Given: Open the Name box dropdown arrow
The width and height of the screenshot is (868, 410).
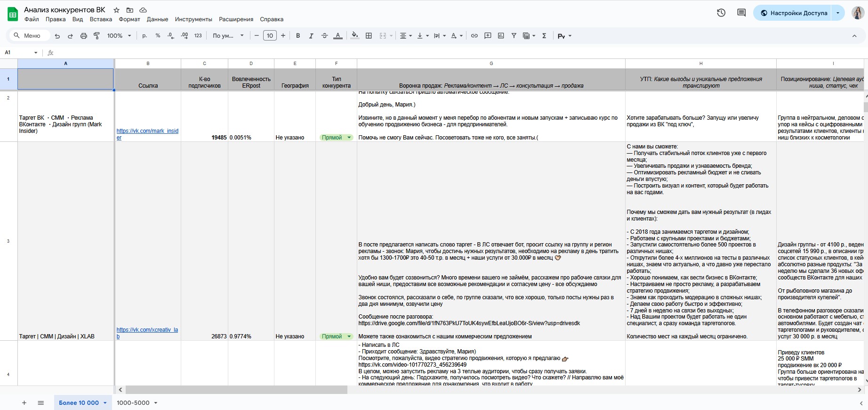Looking at the screenshot, I should click(36, 53).
